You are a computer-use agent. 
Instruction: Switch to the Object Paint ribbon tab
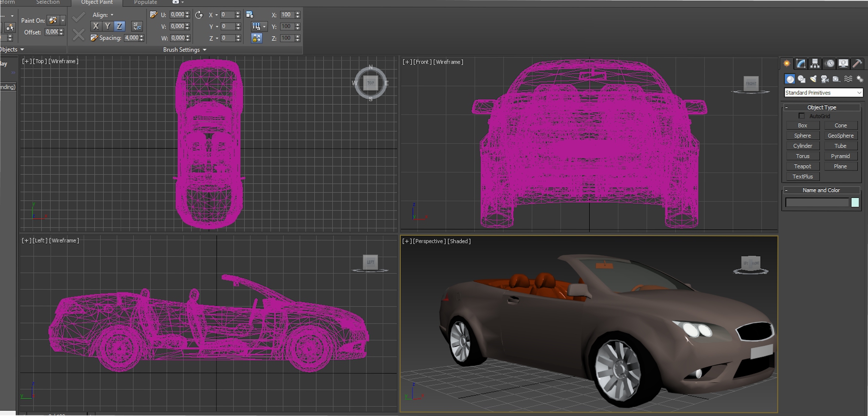(x=97, y=2)
